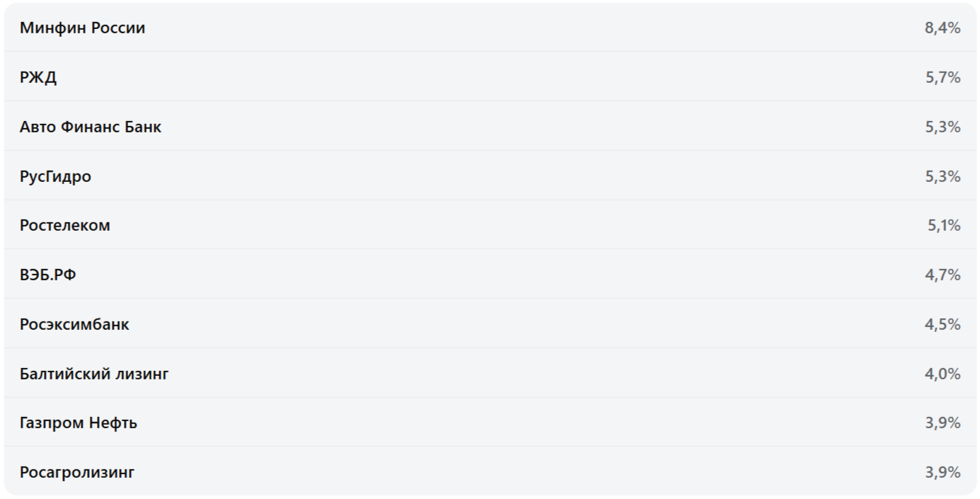Select the 4,5% percentage for Росэксимбанк
Viewport: 980px width, 499px height.
942,324
